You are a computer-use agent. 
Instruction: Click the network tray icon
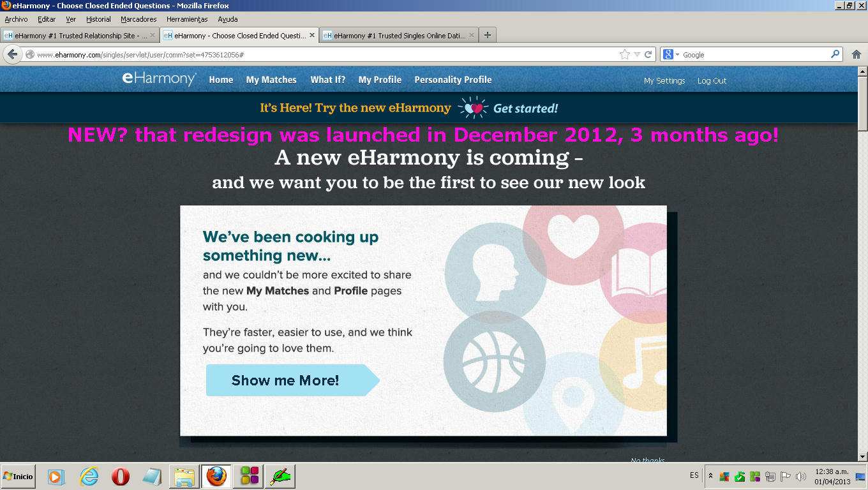[770, 477]
